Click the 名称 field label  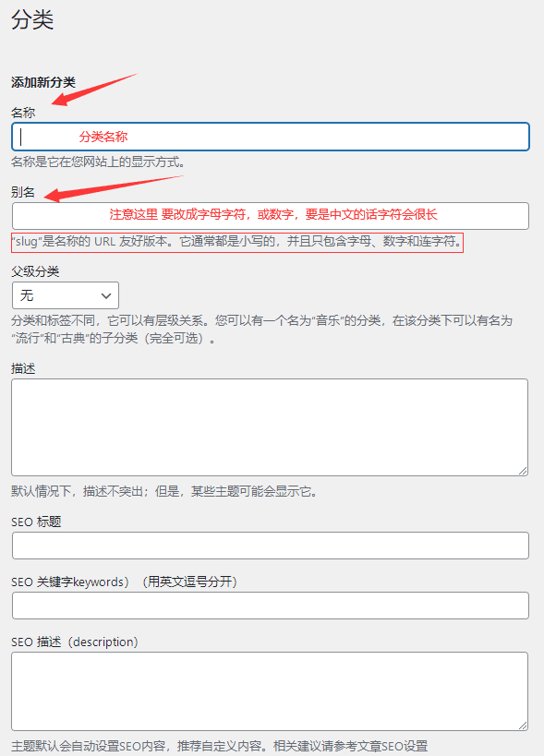pyautogui.click(x=23, y=113)
